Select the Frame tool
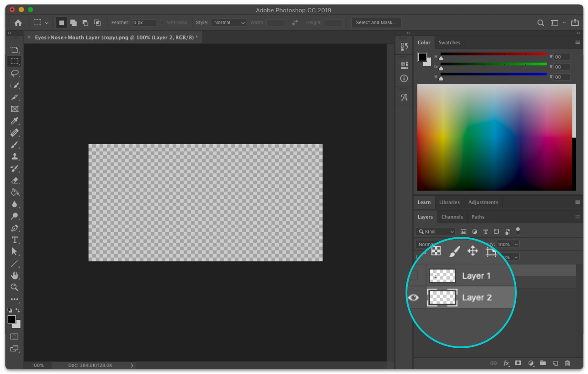Screen dimensions: 588x374 click(x=14, y=109)
